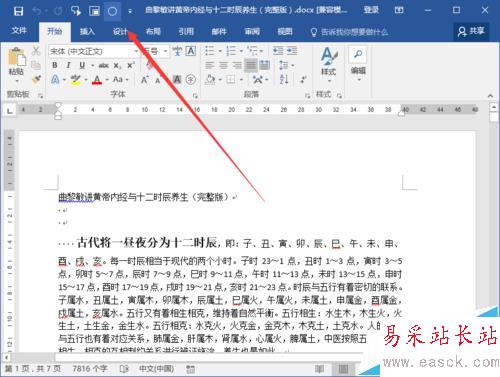The image size is (500, 377).
Task: Apply yellow text highlight color
Action: 76,80
